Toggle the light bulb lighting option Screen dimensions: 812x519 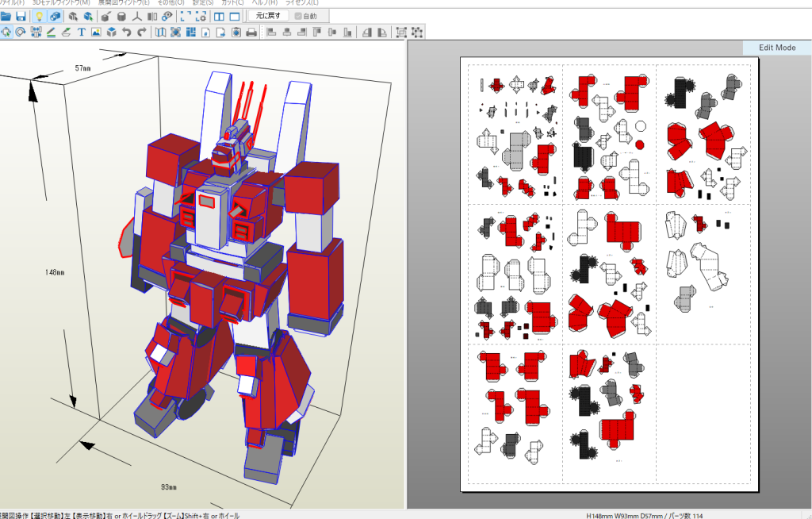pos(39,17)
